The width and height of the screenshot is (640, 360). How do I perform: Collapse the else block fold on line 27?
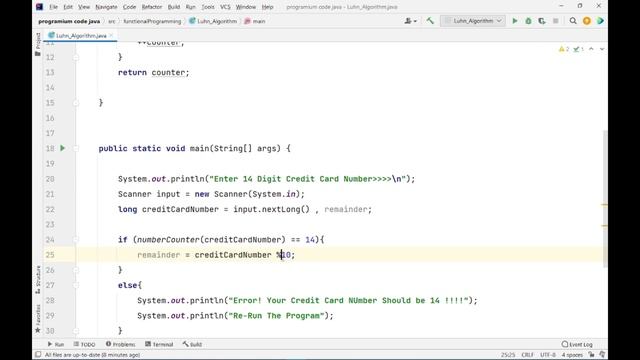coord(76,285)
